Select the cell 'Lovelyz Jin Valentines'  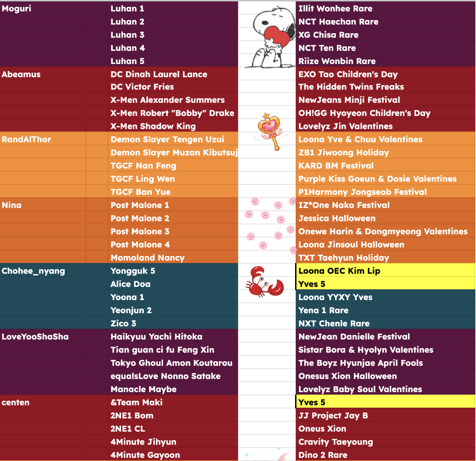coord(386,126)
